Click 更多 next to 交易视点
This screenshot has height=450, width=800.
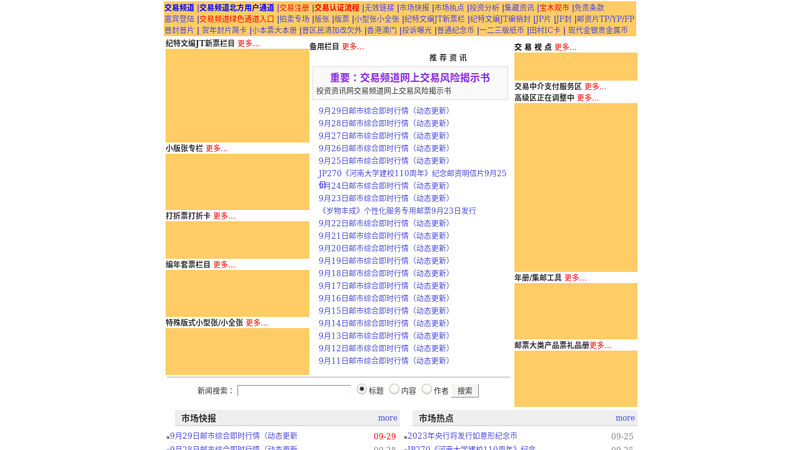tap(565, 47)
